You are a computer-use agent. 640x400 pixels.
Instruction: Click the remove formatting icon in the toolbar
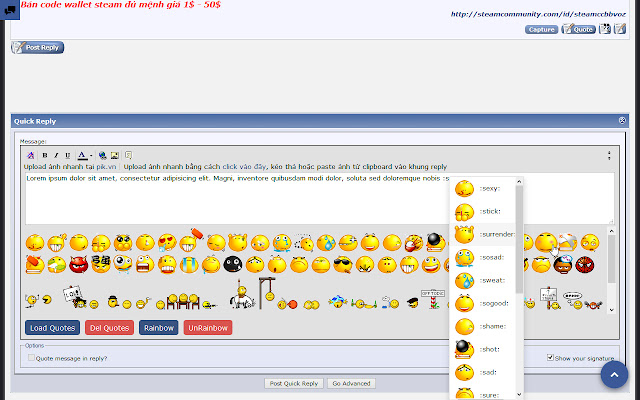[x=31, y=155]
